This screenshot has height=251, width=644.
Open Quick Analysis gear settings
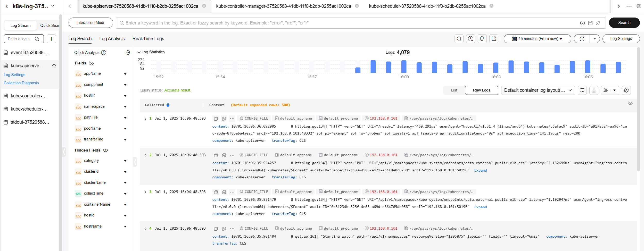(128, 53)
